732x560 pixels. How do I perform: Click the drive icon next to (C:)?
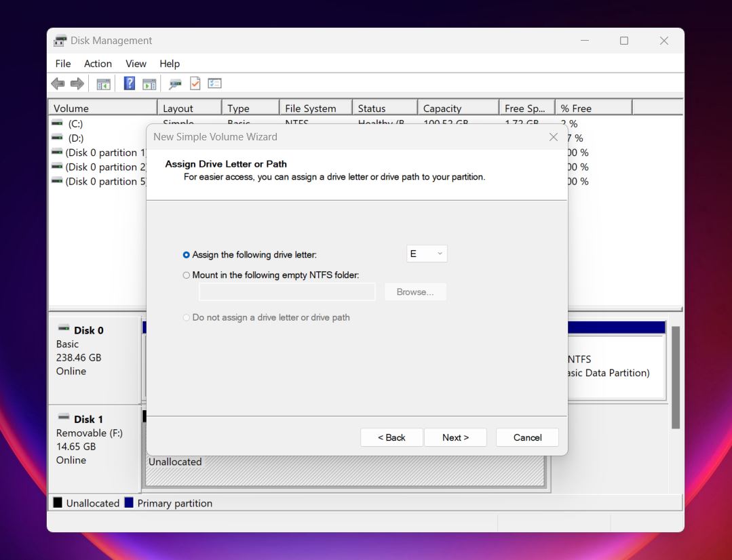pos(57,123)
